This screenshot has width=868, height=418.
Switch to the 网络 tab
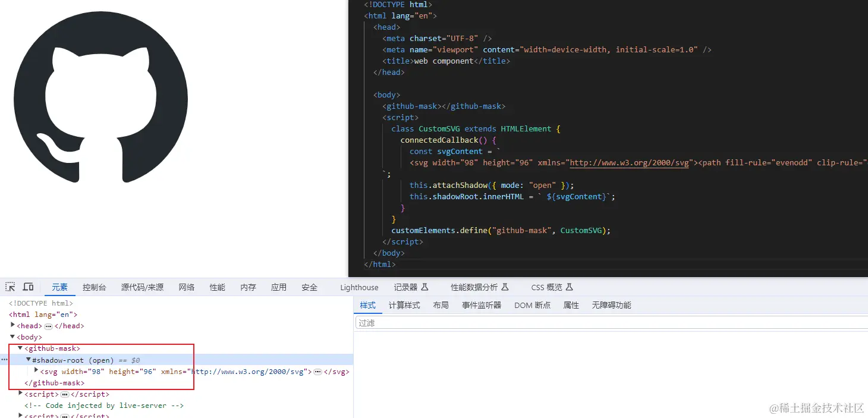coord(187,287)
